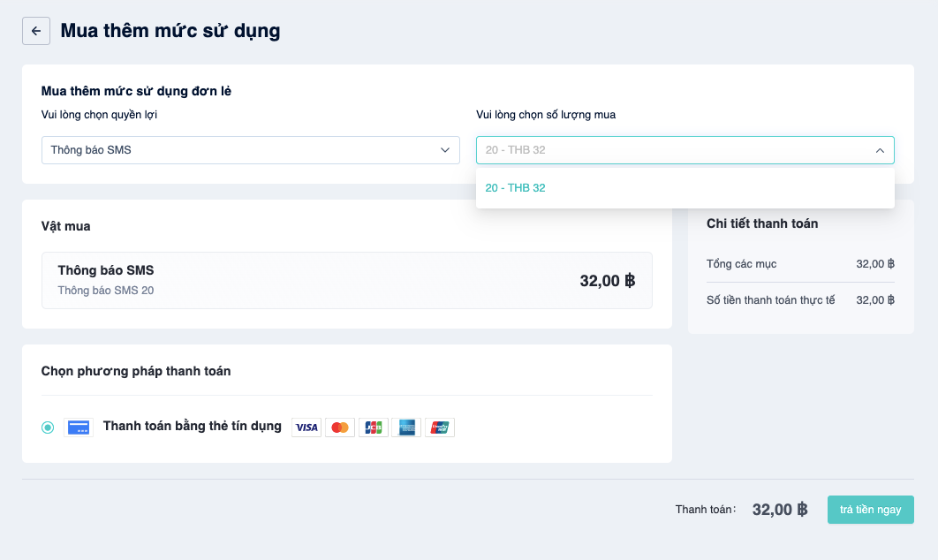The width and height of the screenshot is (938, 560).
Task: Click the Thanh toán bằng thẻ tín dụng label
Action: [x=192, y=426]
